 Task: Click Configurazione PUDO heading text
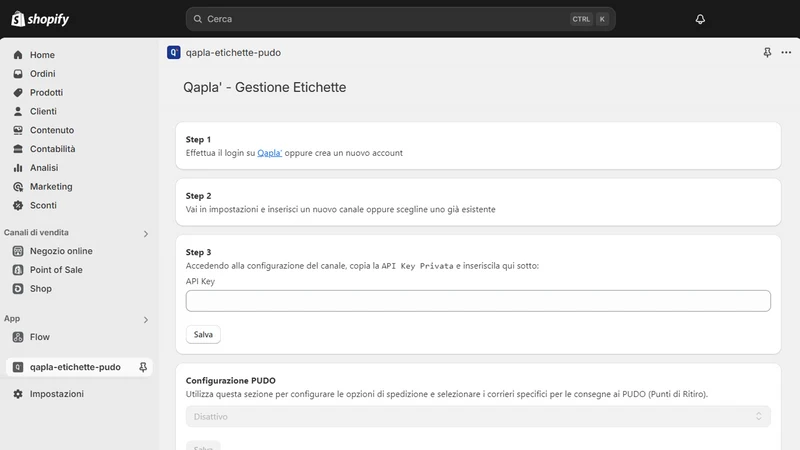[231, 381]
